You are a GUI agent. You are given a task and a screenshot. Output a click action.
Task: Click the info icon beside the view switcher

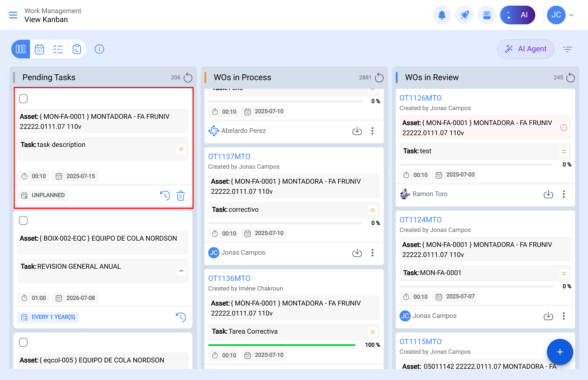tap(99, 49)
